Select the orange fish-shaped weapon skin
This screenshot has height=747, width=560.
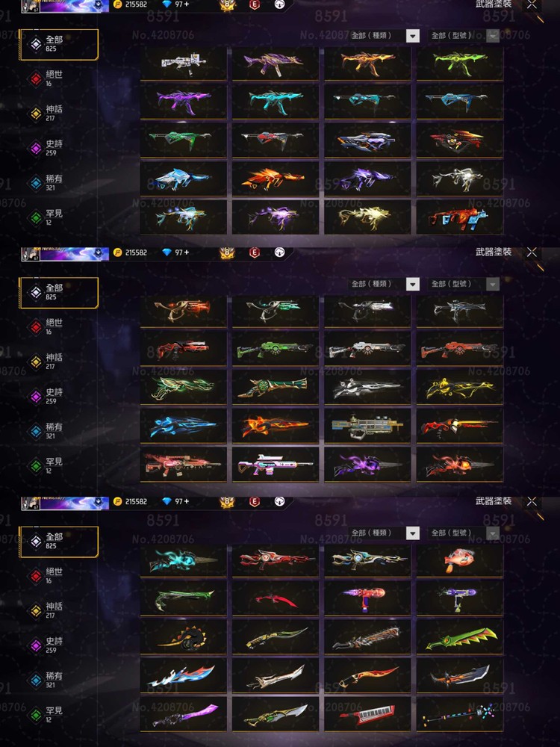pyautogui.click(x=459, y=560)
